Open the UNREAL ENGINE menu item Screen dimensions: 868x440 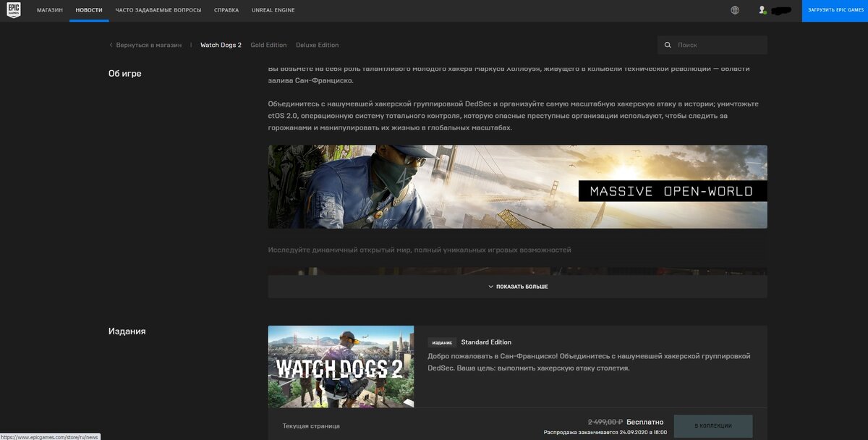pos(273,10)
